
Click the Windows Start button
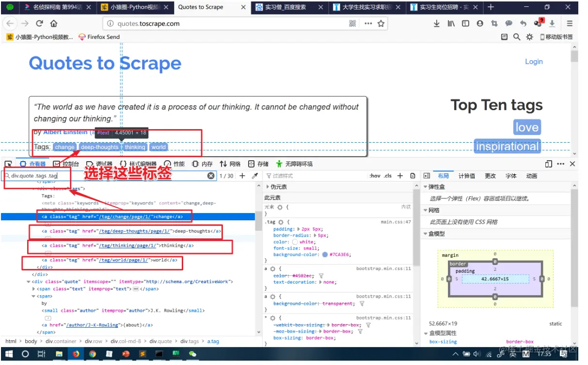click(10, 354)
